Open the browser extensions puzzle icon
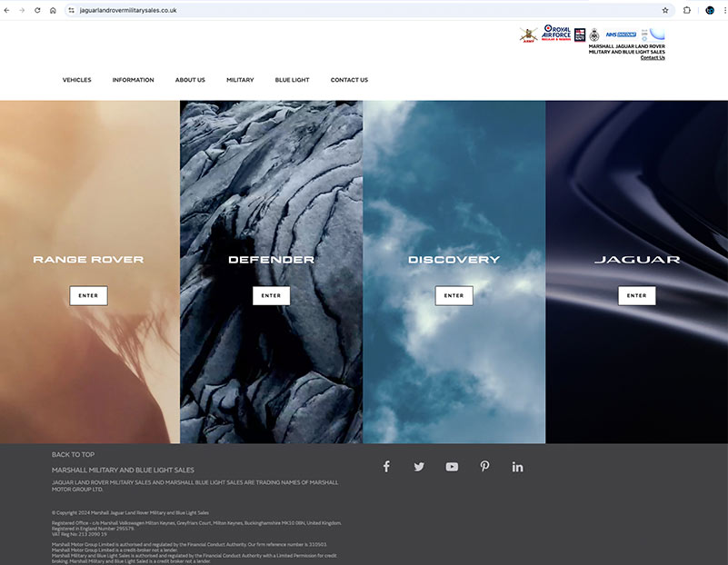 pyautogui.click(x=687, y=10)
